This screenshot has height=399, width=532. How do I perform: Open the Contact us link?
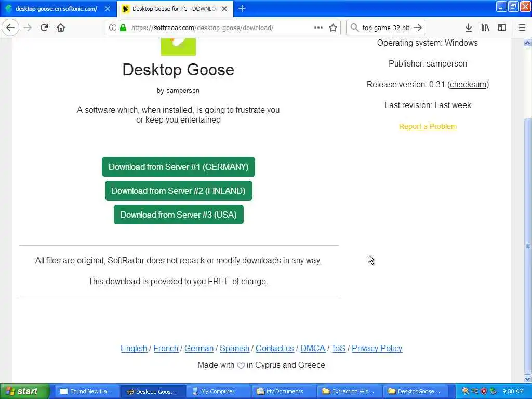(x=275, y=349)
